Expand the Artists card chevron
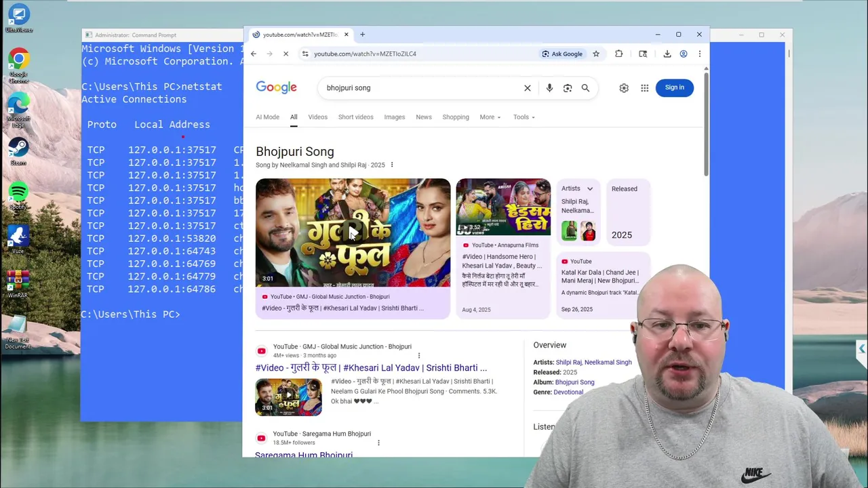The height and width of the screenshot is (488, 868). pos(590,188)
